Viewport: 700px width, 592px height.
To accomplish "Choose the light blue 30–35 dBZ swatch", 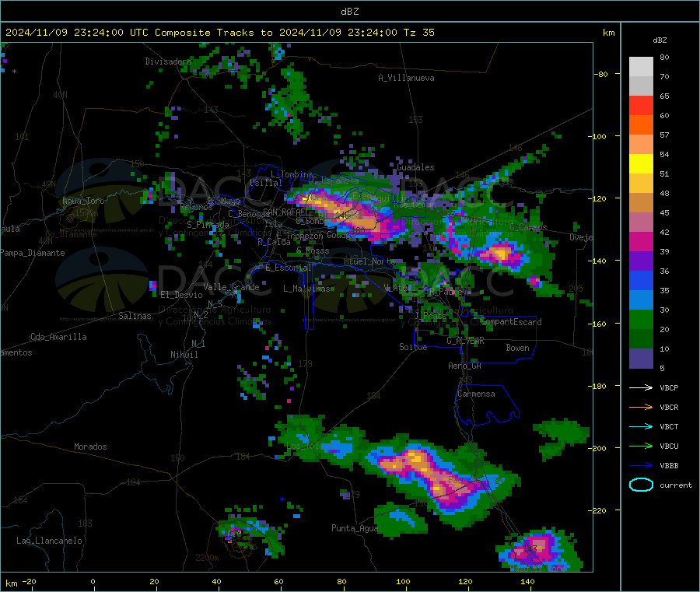I will (641, 300).
